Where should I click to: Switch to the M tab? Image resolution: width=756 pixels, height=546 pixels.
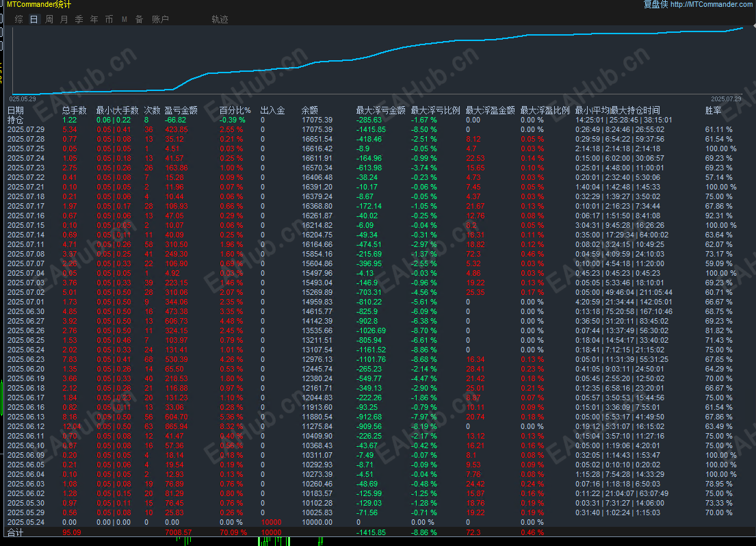pos(125,19)
